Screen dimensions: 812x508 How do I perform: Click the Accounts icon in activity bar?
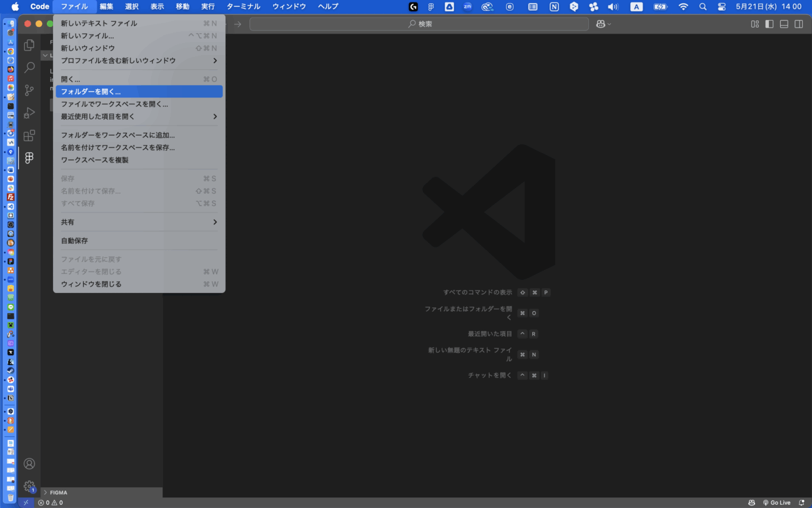[x=29, y=464]
